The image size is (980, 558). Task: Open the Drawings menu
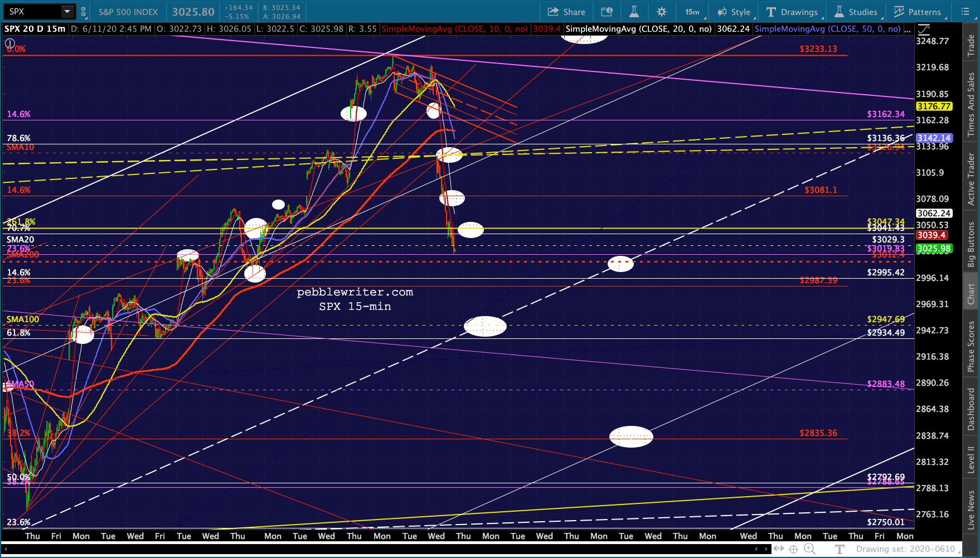[792, 12]
